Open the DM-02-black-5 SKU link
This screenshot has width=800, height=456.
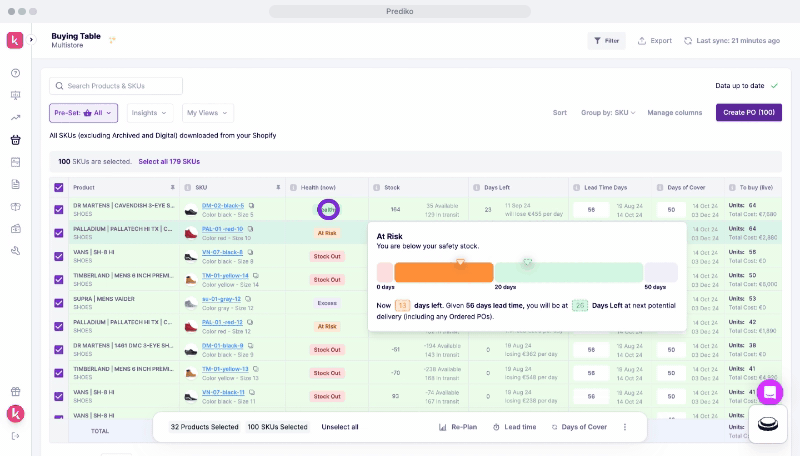223,206
